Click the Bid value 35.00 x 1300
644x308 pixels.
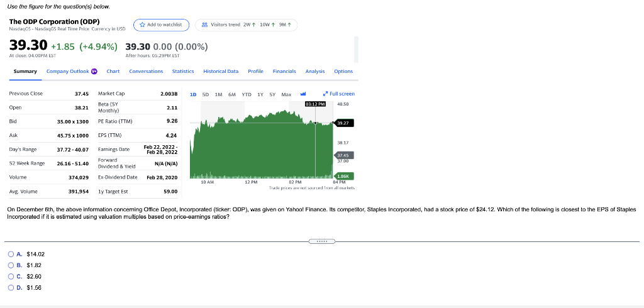(x=73, y=121)
